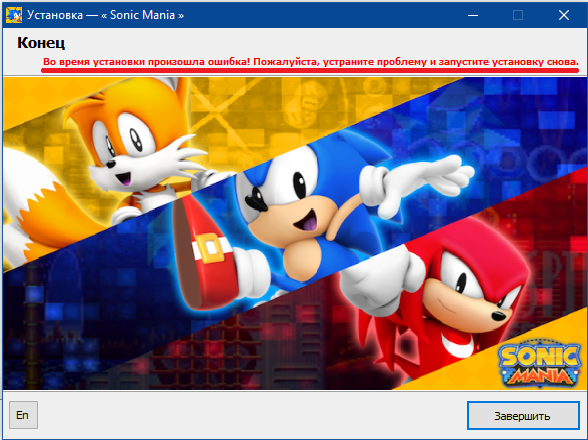588x440 pixels.
Task: Click the Sonic Mania logo
Action: point(540,365)
